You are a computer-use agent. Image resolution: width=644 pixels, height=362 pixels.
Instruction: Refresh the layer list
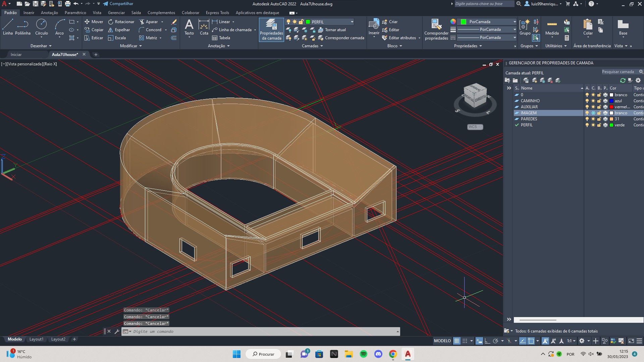pos(623,80)
